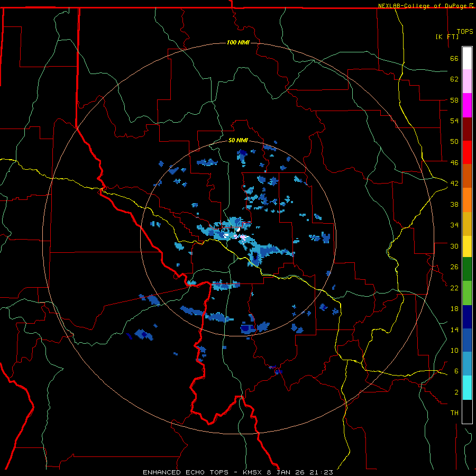Click the TH threshold legend label
The width and height of the screenshot is (476, 476).
pos(454,413)
